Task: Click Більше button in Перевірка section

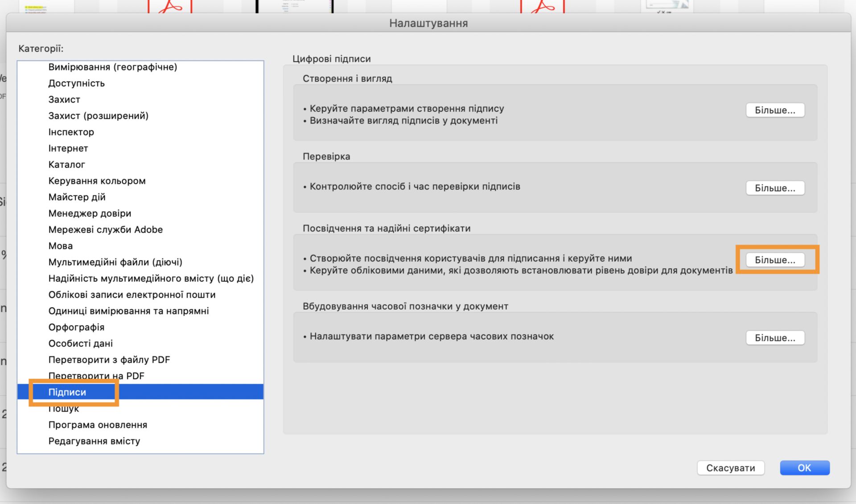Action: [775, 188]
